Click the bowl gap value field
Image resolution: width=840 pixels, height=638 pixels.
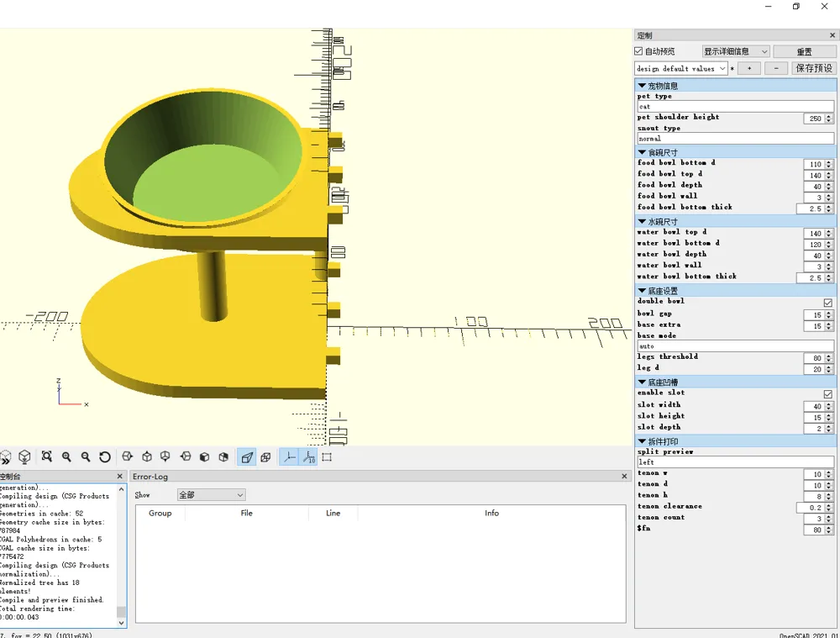(814, 315)
